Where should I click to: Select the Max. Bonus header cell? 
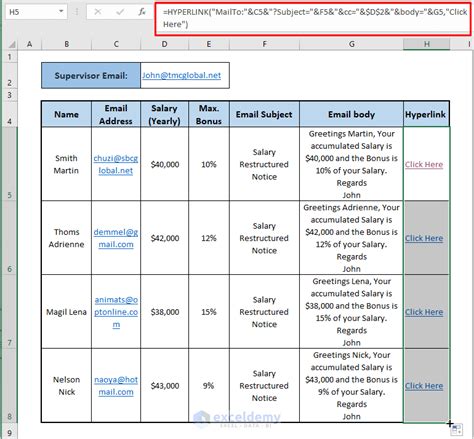tap(209, 114)
